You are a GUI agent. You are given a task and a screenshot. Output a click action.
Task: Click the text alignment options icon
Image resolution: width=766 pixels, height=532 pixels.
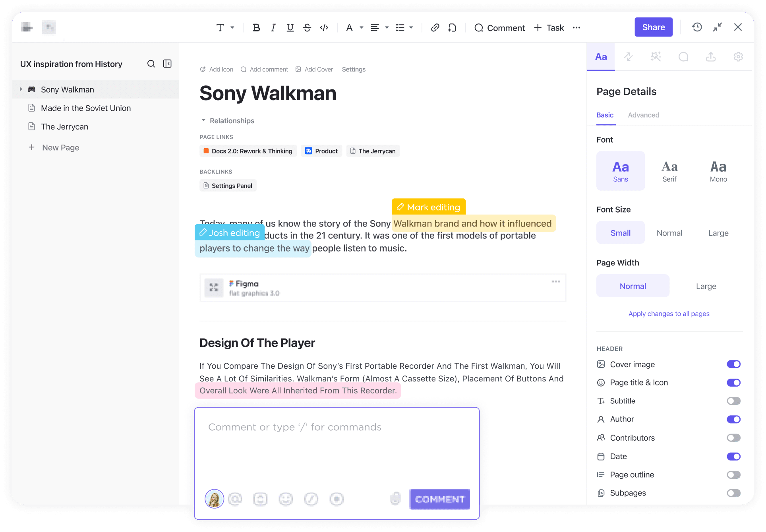[375, 27]
